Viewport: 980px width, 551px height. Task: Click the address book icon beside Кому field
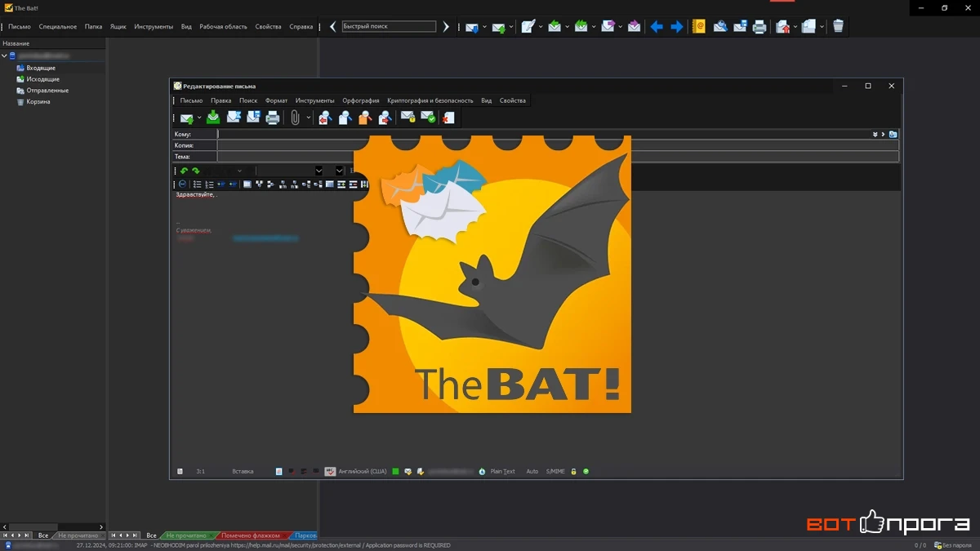click(x=893, y=135)
